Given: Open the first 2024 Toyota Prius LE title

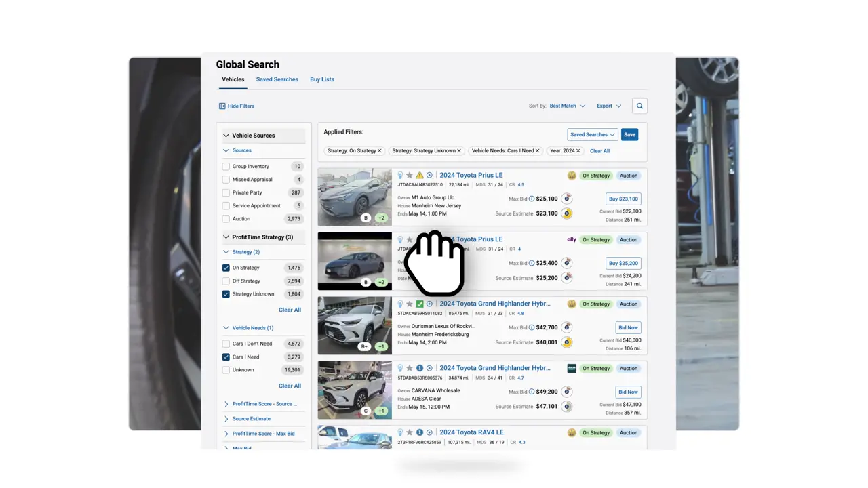Looking at the screenshot, I should (471, 176).
